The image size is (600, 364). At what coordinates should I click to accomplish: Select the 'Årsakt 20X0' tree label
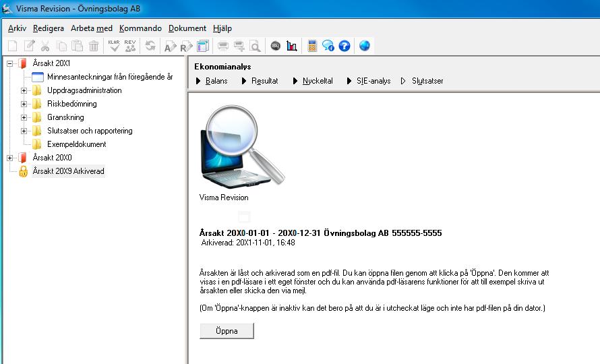52,158
